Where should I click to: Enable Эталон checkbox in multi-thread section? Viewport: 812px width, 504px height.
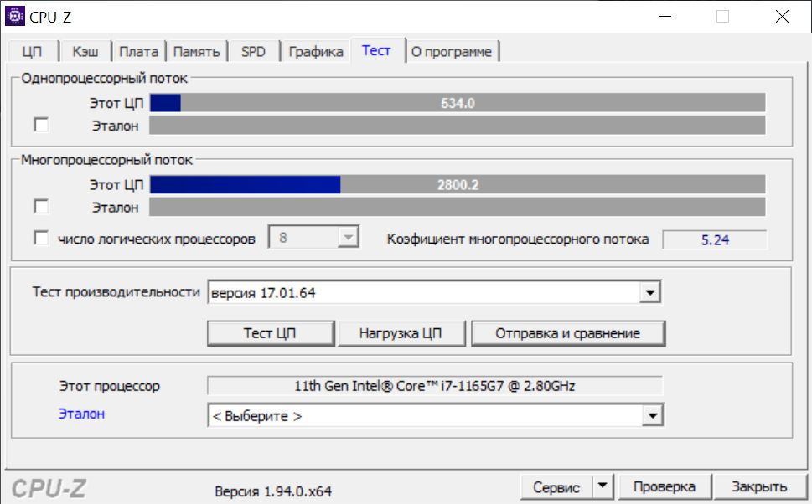(x=41, y=207)
